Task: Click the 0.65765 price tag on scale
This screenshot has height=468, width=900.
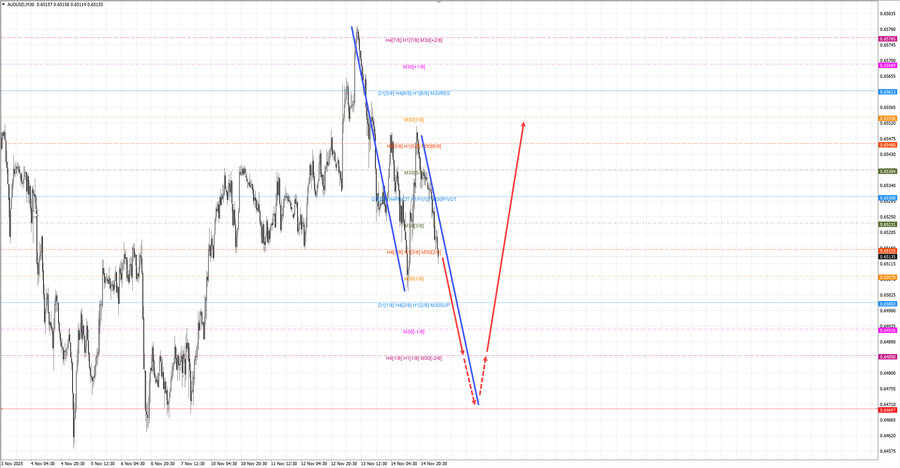Action: point(888,39)
